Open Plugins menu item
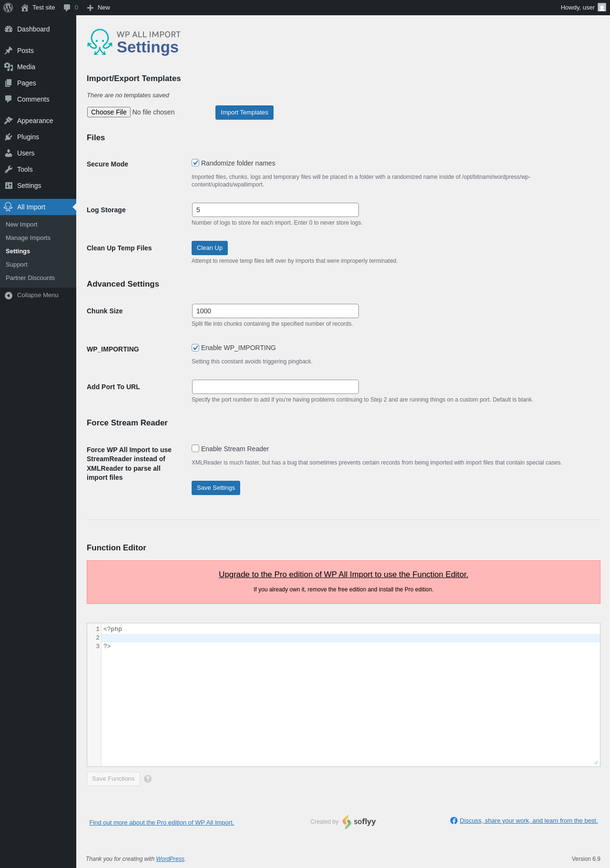 pos(38,137)
